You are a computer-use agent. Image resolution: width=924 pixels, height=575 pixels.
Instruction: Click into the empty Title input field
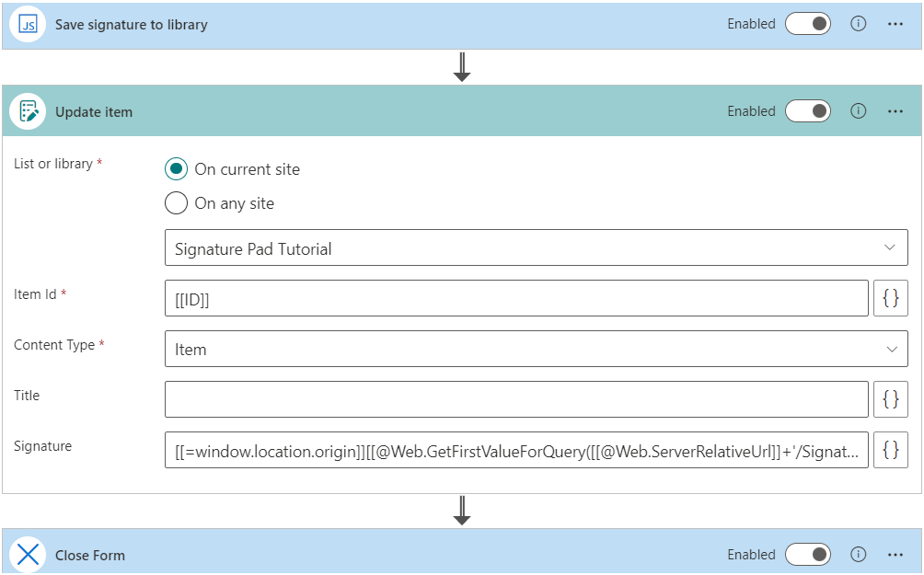(516, 399)
